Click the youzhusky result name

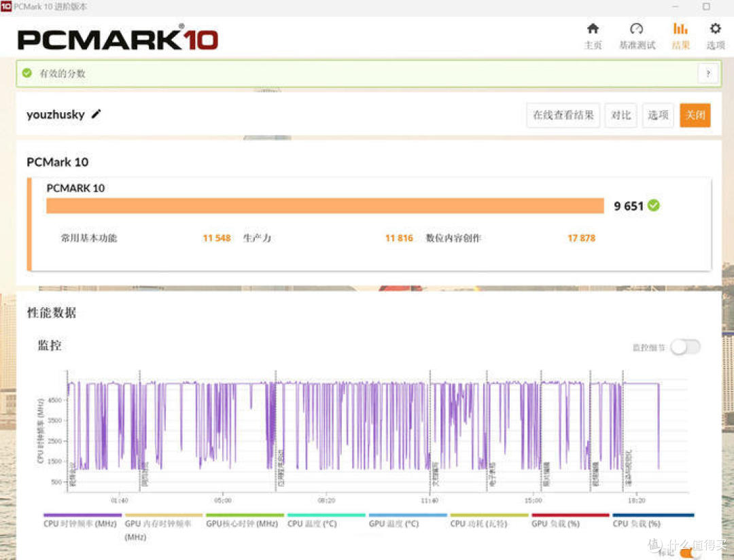pyautogui.click(x=56, y=115)
